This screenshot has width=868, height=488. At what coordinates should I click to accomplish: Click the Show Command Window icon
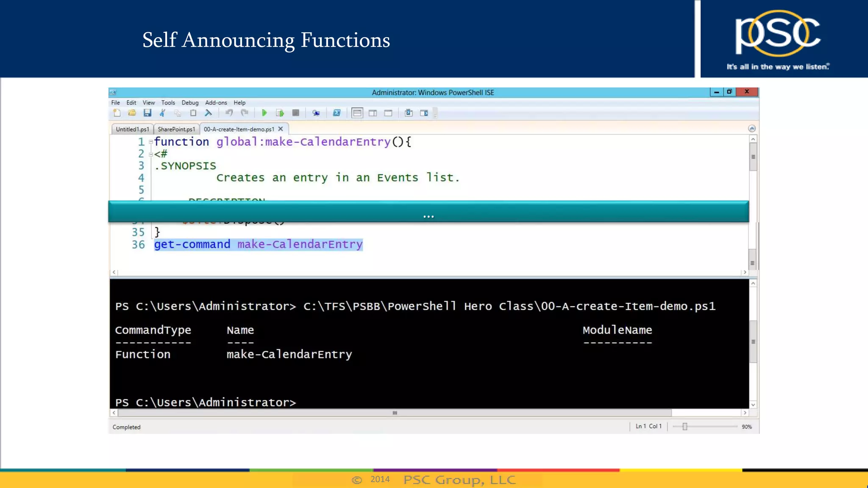409,113
